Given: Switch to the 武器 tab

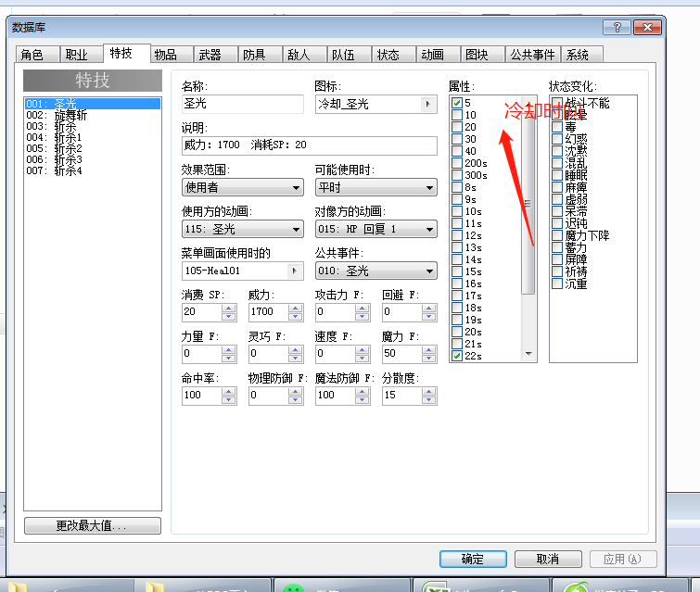Looking at the screenshot, I should pos(216,55).
